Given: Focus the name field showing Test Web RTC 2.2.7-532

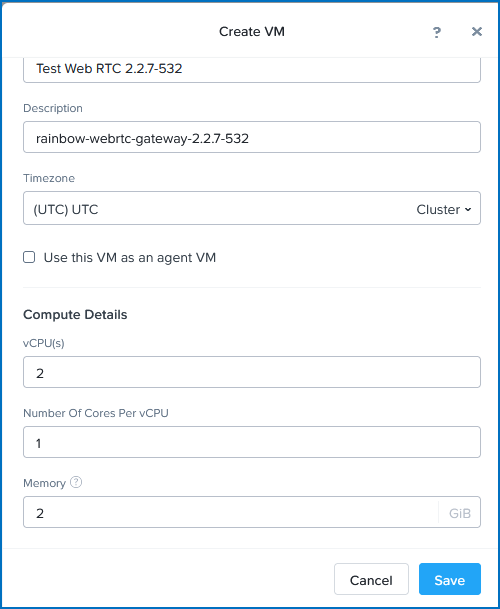Looking at the screenshot, I should point(252,70).
